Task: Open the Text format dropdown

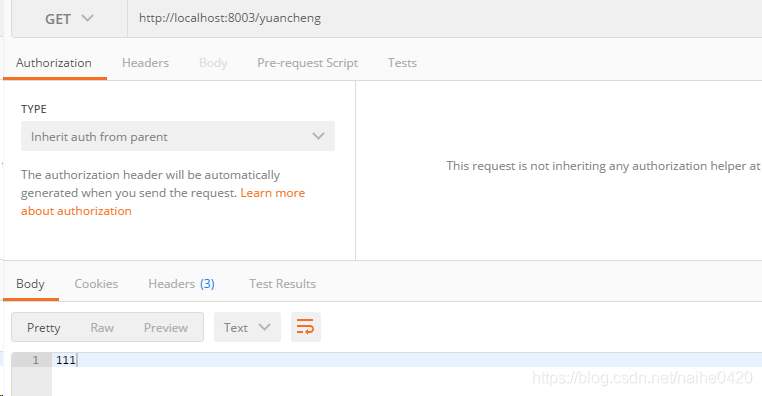Action: [247, 327]
